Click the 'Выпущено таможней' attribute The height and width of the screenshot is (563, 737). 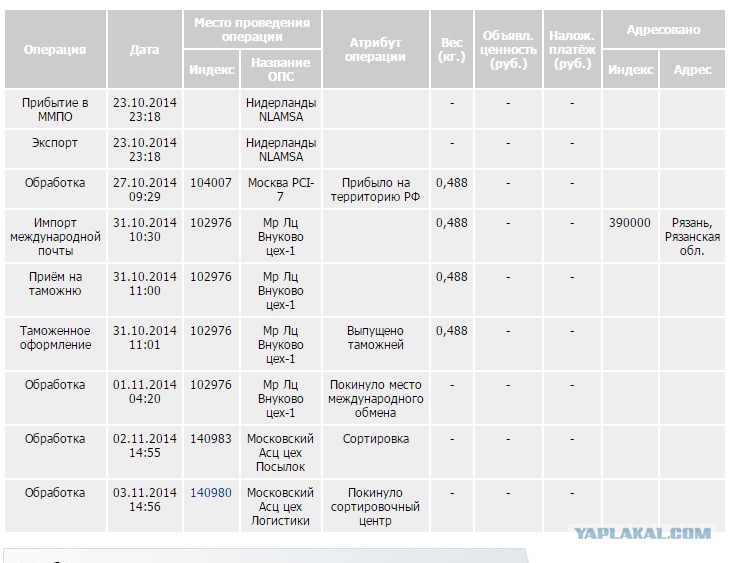tap(375, 337)
